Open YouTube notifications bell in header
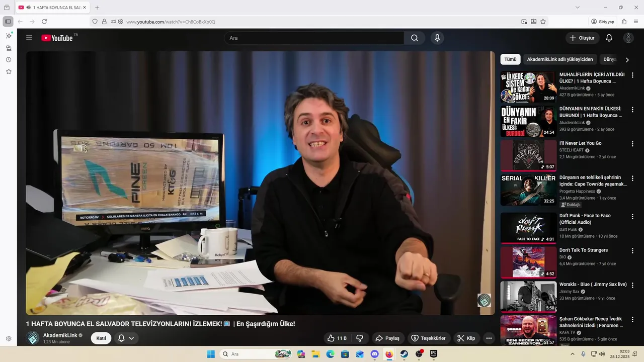The width and height of the screenshot is (644, 362). (x=609, y=38)
